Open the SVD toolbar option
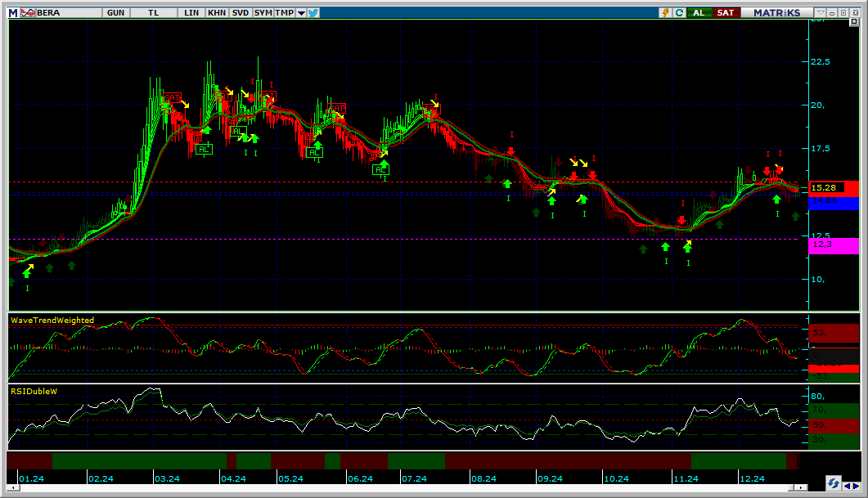The height and width of the screenshot is (498, 868). point(241,13)
